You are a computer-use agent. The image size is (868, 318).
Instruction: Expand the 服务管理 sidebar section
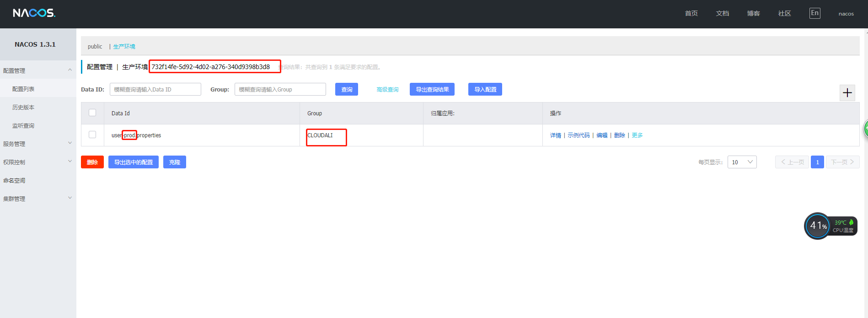[38, 144]
